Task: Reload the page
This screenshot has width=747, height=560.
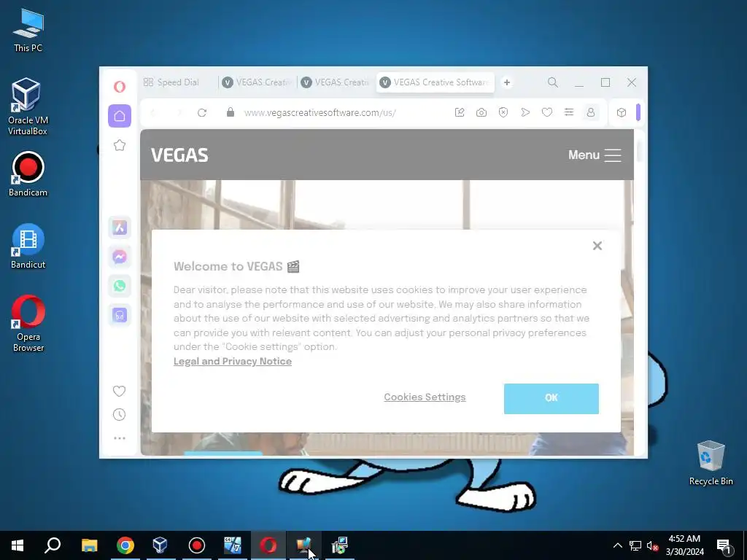Action: 202,113
